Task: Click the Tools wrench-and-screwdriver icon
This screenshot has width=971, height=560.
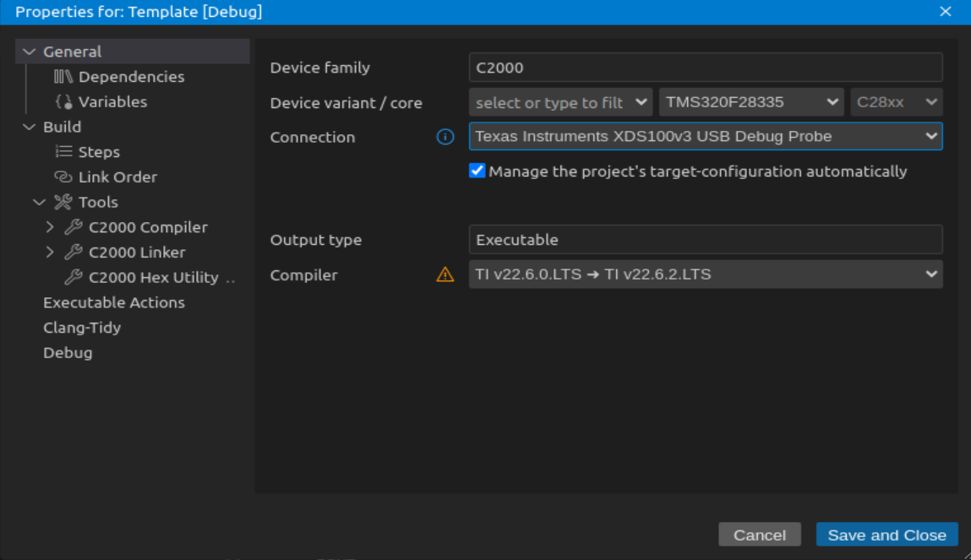Action: point(63,202)
